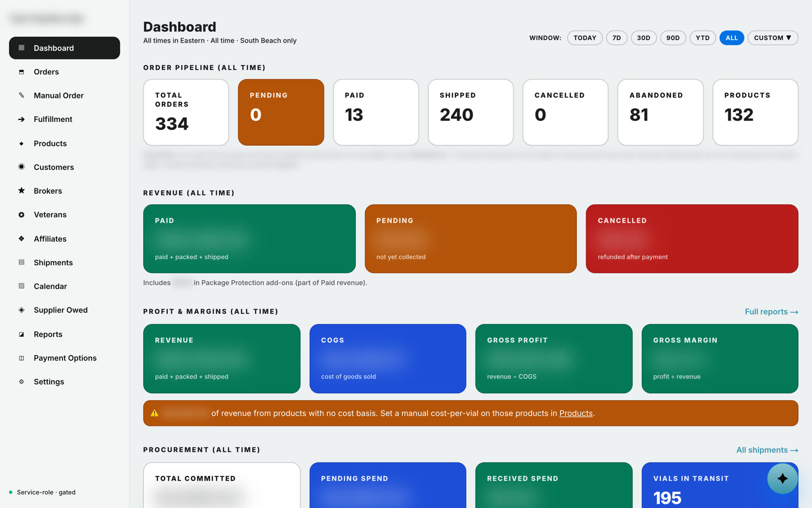Open the Orders page from the sidebar
This screenshot has height=508, width=812.
pos(64,72)
